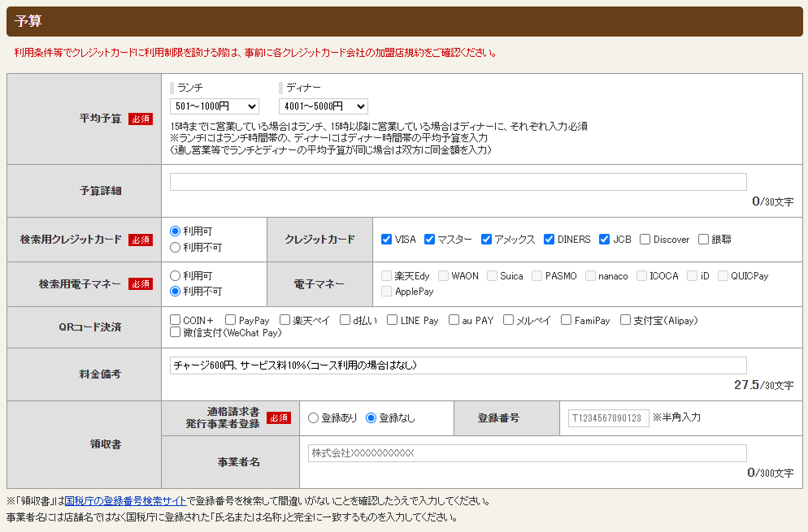Tick the Suica checkbox
Image resolution: width=808 pixels, height=532 pixels.
492,275
